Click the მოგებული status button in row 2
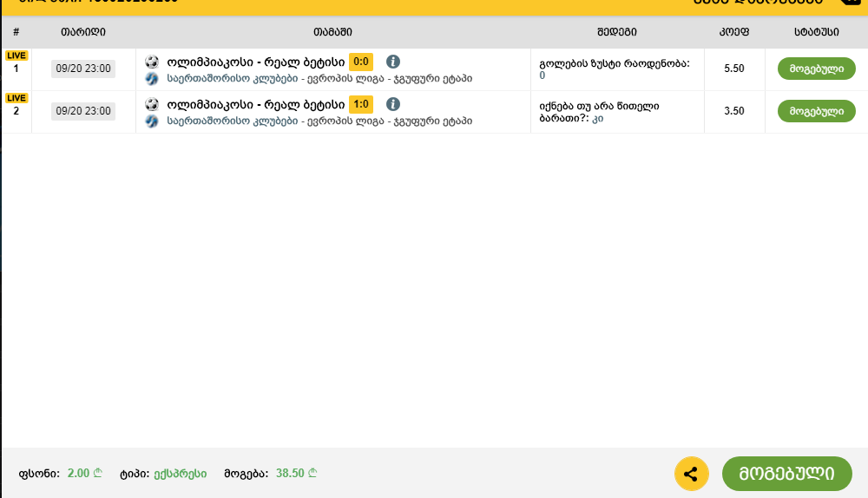This screenshot has height=498, width=868. pyautogui.click(x=817, y=111)
